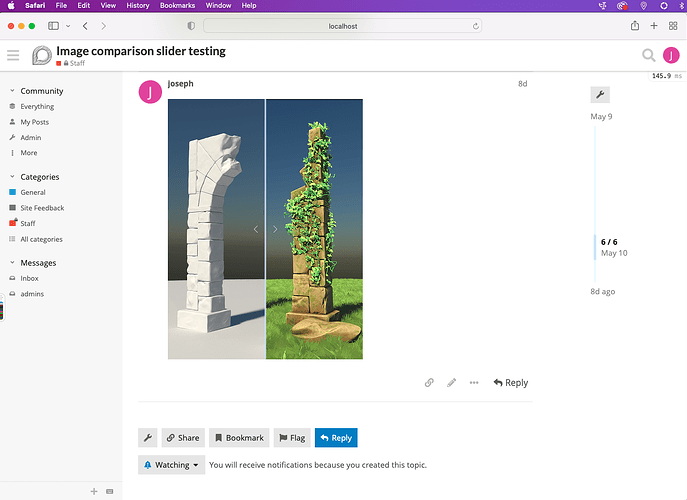Viewport: 687px width, 500px height.
Task: Toggle Safari sidebar panel button
Action: click(53, 26)
